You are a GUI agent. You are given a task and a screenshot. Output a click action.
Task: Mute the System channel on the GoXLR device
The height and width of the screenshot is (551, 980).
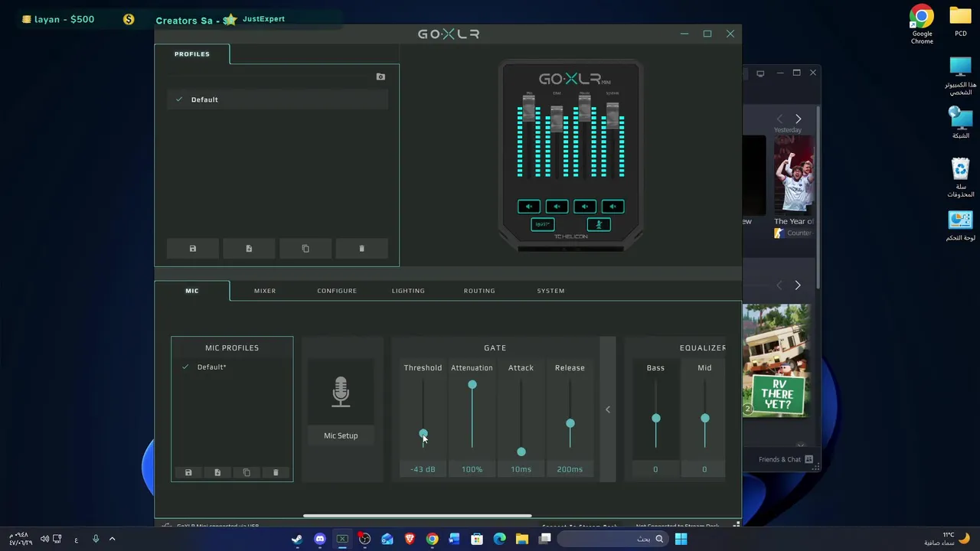click(x=612, y=207)
